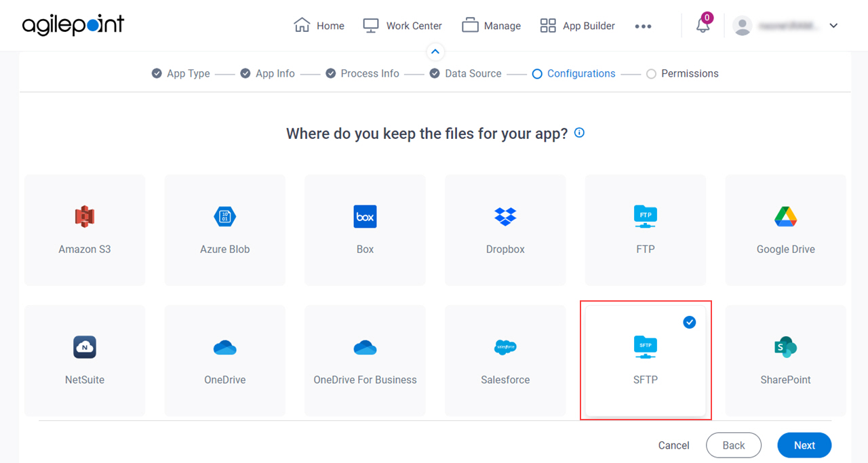Open the Configurations step
The image size is (868, 463).
click(574, 73)
